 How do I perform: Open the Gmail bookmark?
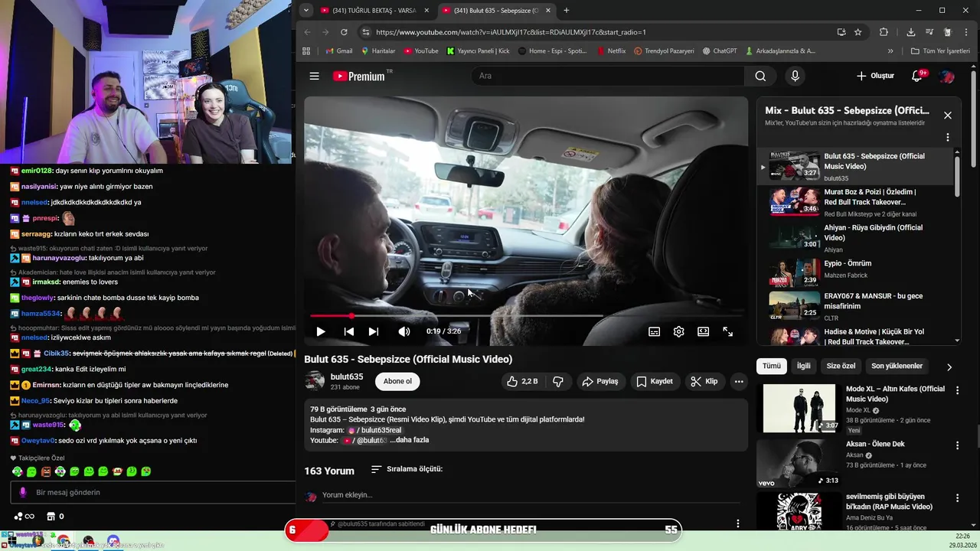[x=339, y=51]
